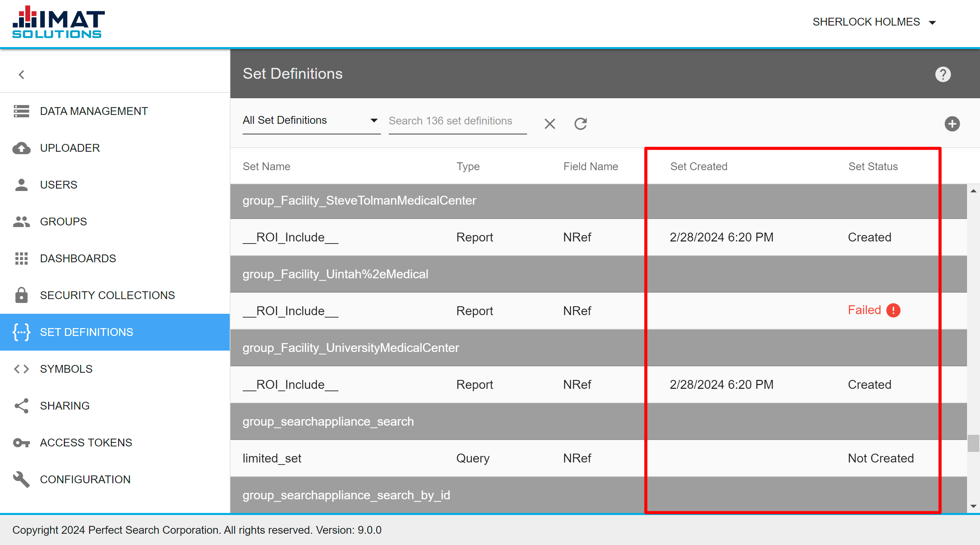Go to Security Collections
The height and width of the screenshot is (545, 980).
click(115, 295)
